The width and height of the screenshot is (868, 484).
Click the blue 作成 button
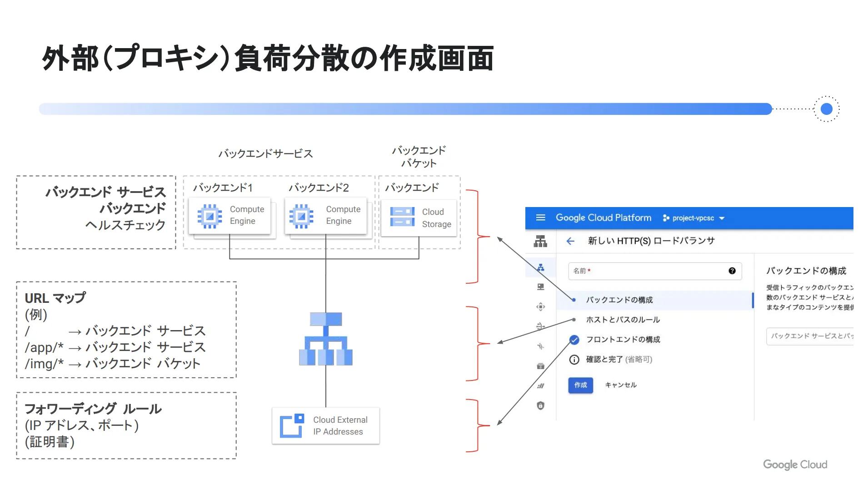coord(580,385)
